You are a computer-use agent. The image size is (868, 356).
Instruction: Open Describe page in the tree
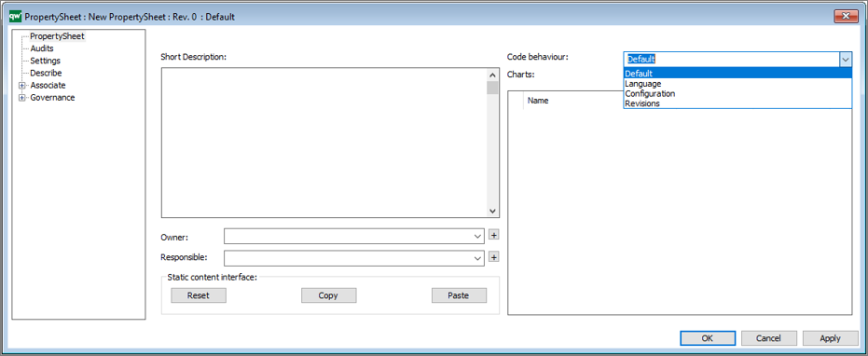(46, 73)
